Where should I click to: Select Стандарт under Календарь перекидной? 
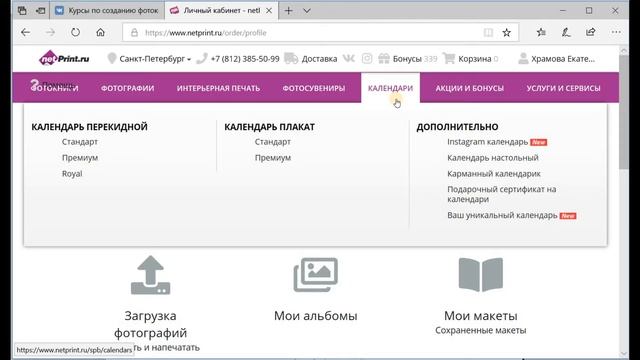[x=80, y=142]
